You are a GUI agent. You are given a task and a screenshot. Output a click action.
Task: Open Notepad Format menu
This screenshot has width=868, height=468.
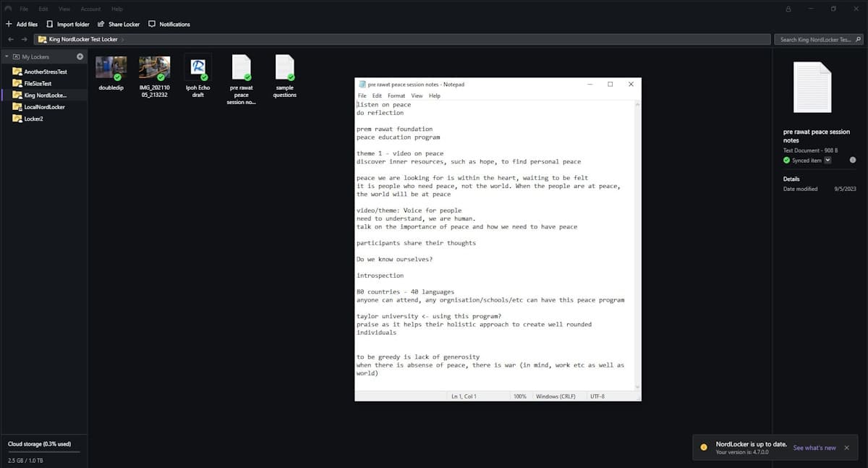396,95
